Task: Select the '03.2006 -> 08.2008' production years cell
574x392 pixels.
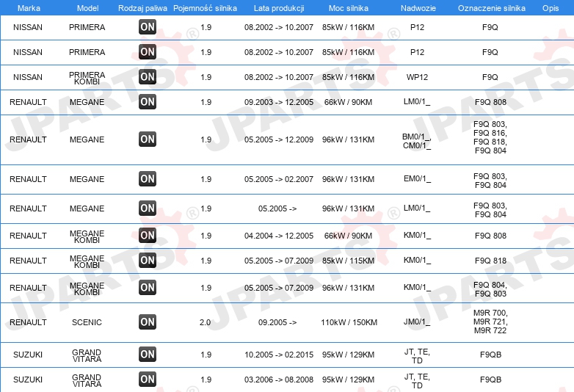Action: tap(279, 380)
